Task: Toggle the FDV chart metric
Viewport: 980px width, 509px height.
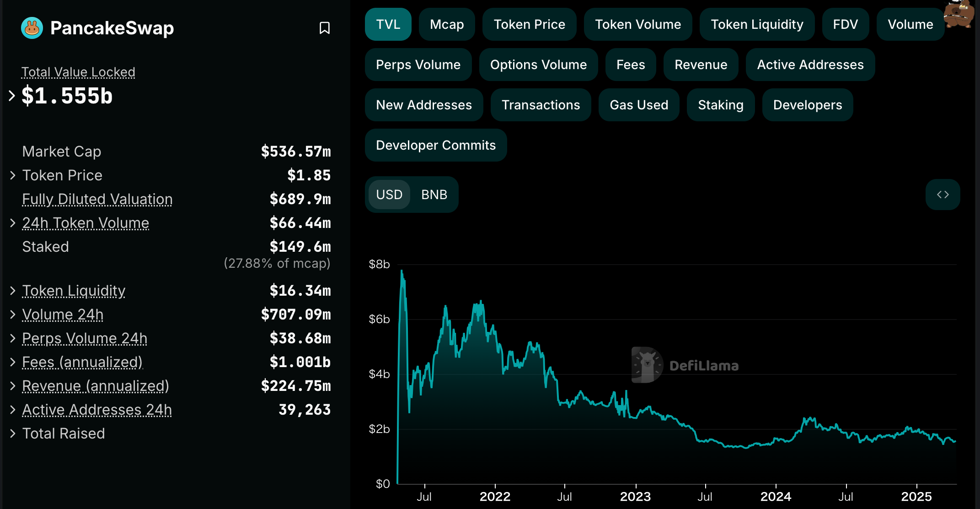Action: click(845, 24)
